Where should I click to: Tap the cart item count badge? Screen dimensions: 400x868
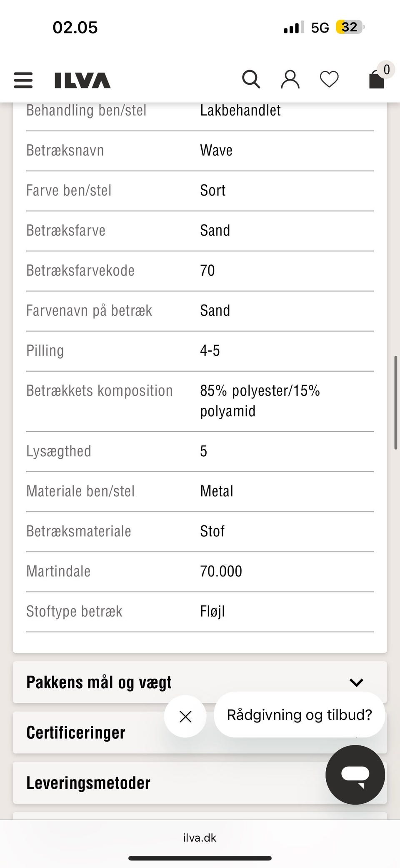[x=386, y=70]
